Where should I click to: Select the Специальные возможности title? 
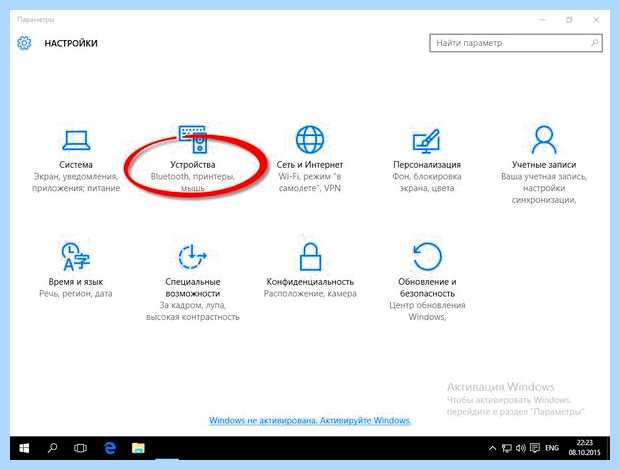click(x=193, y=288)
